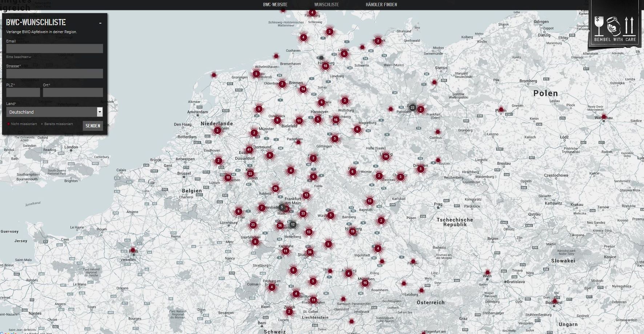Click the Österreich country label on map
This screenshot has width=644, height=334.
click(x=430, y=302)
